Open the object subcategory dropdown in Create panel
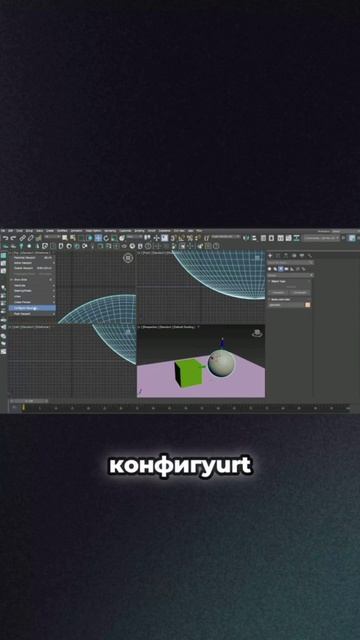Screen dimensions: 360x640 point(290,275)
